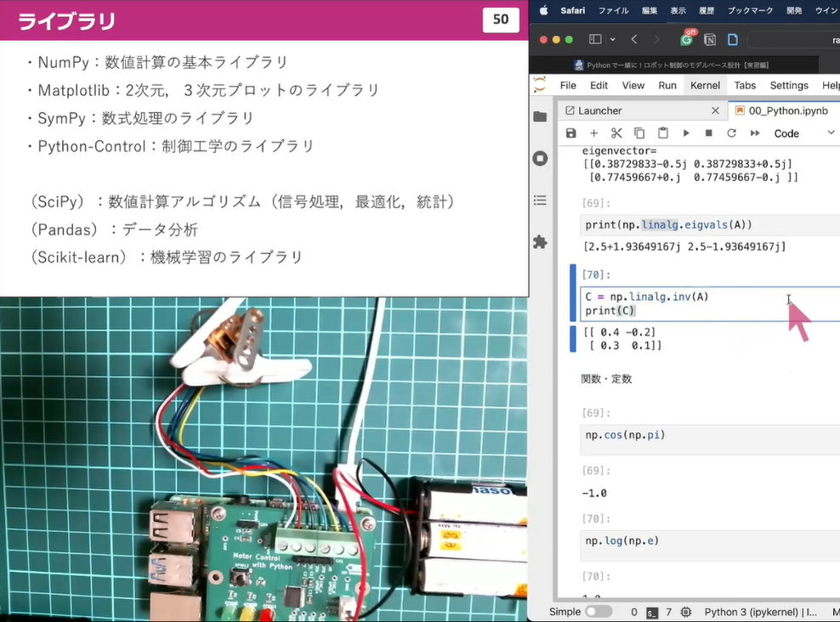
Task: Restart kernel and run all cells
Action: (755, 133)
